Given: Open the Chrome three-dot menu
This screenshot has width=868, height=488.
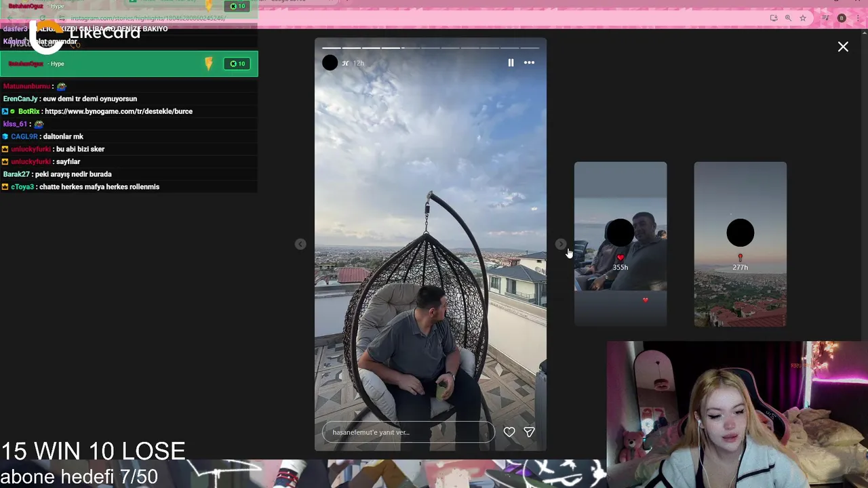Looking at the screenshot, I should click(857, 18).
